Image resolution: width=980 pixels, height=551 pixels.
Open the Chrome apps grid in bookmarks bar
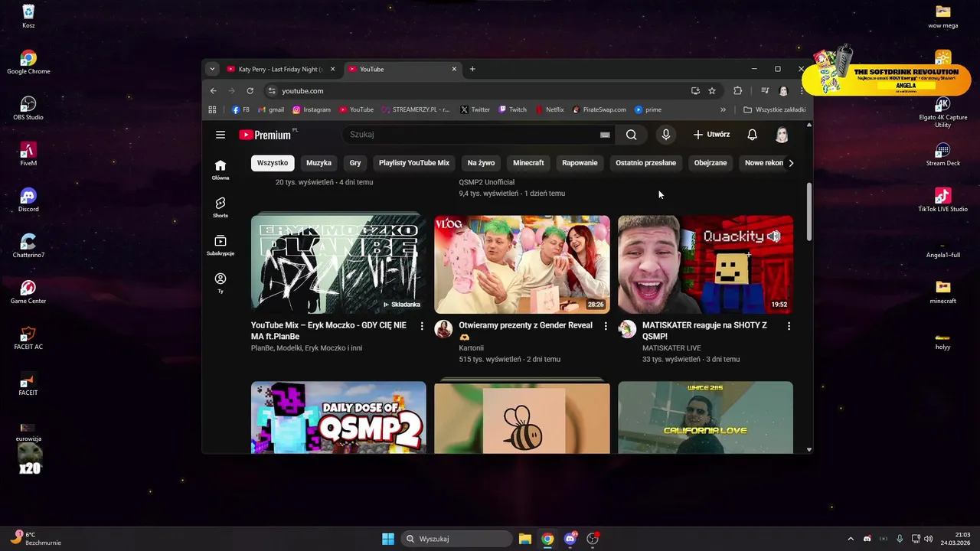[212, 109]
